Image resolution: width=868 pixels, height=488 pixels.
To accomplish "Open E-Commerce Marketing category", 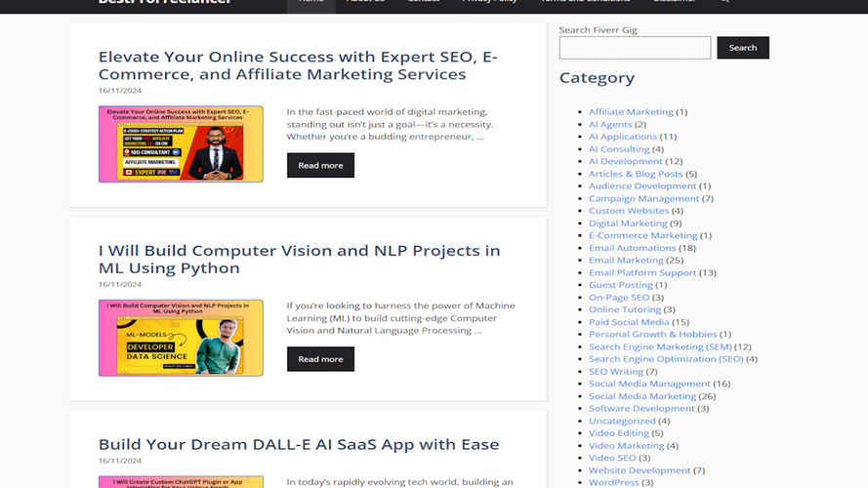I will click(x=642, y=235).
